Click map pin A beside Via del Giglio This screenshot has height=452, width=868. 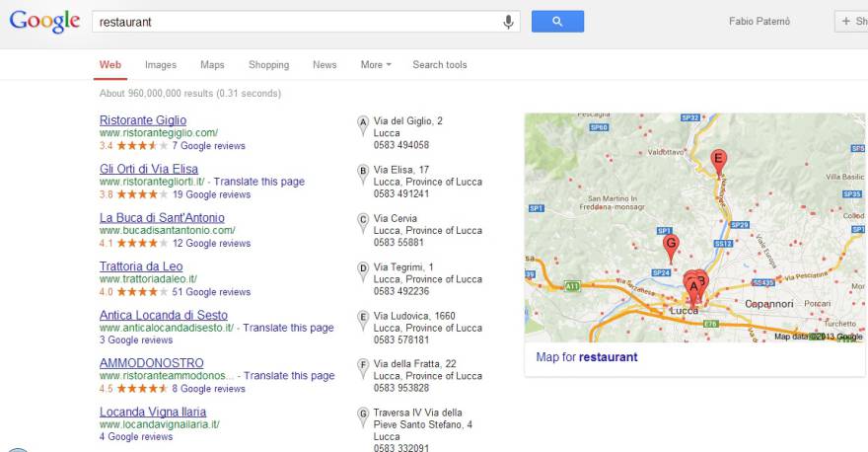363,125
